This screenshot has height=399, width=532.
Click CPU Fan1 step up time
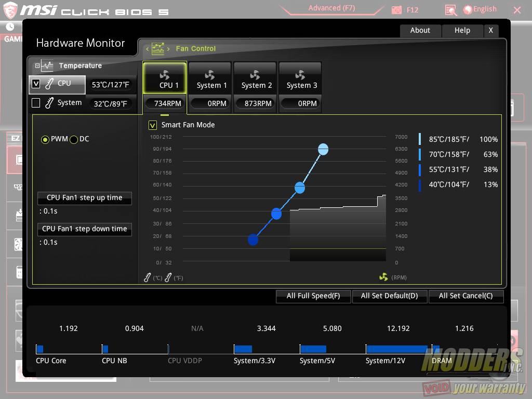click(85, 198)
